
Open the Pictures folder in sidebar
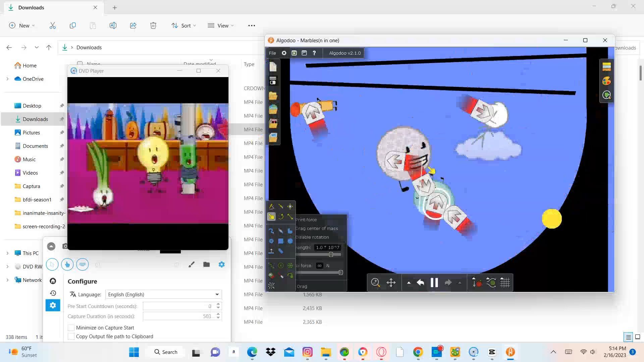[x=31, y=133]
